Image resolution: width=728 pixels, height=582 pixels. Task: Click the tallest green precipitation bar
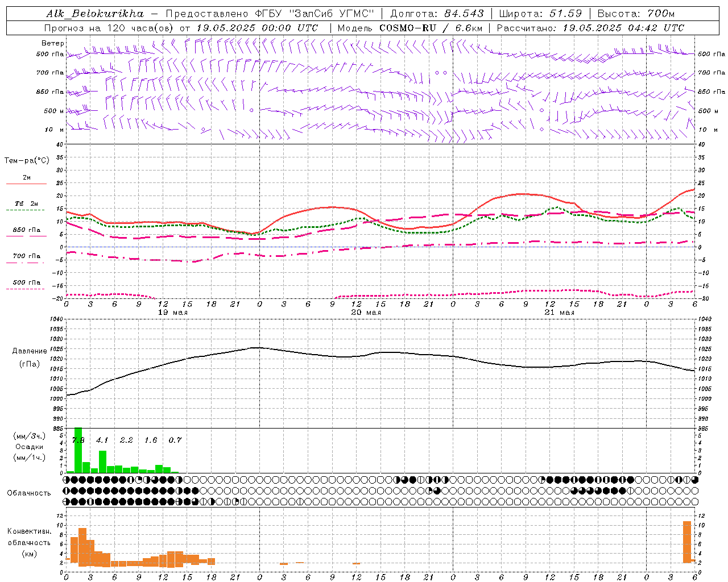(x=78, y=450)
